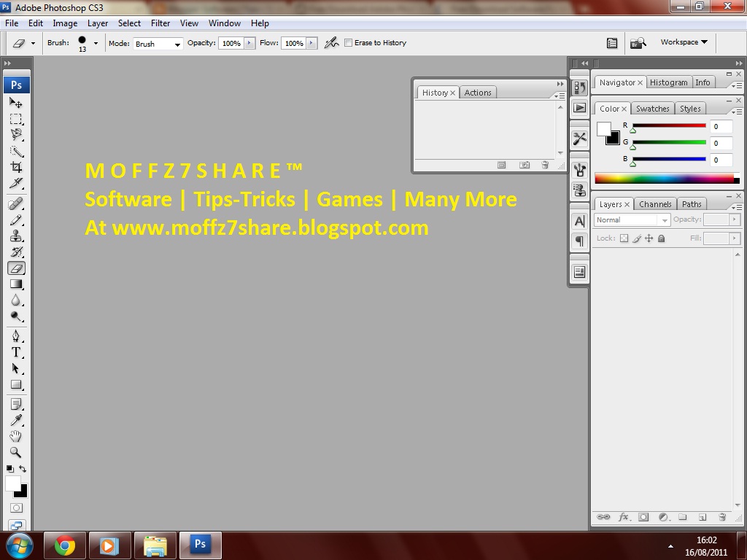
Task: Select the Move tool
Action: tap(16, 103)
